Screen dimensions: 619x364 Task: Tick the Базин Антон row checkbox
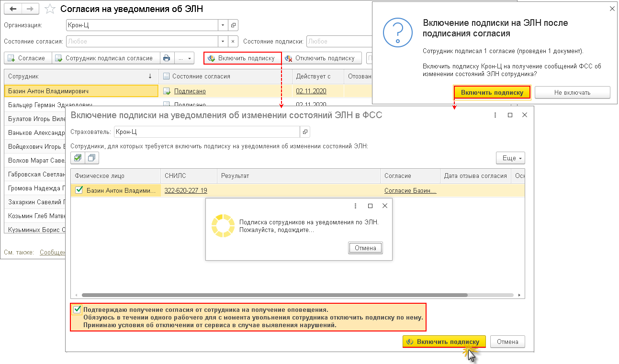79,190
